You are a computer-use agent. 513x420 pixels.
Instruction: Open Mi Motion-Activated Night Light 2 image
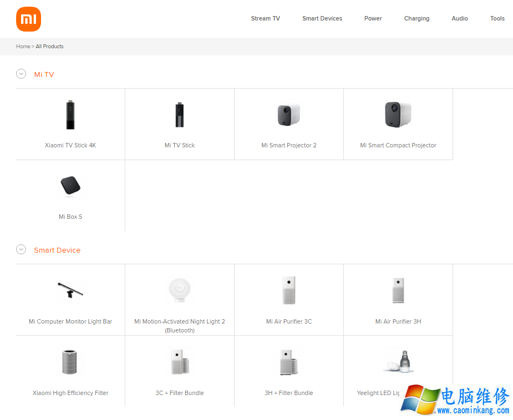click(180, 290)
